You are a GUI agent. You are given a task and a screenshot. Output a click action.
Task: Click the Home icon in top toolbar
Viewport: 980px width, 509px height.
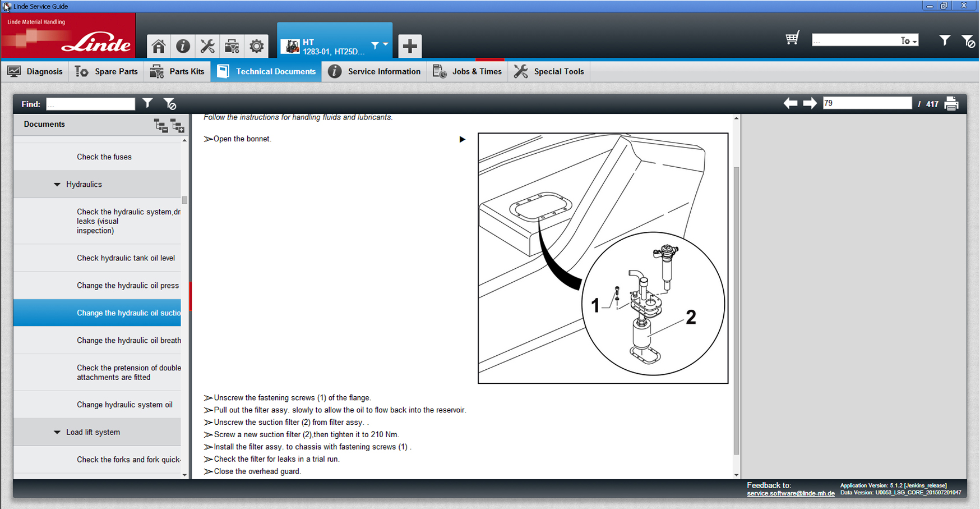click(159, 46)
